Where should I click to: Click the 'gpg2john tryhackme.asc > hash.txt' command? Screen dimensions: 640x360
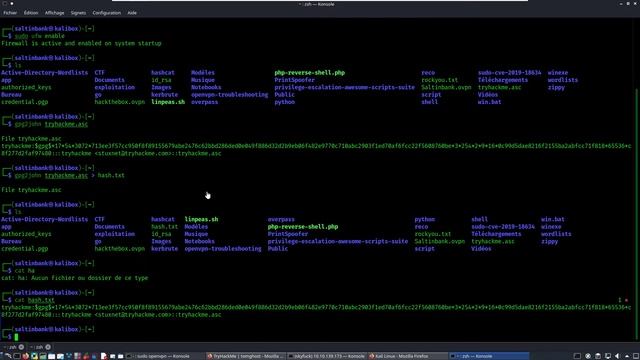[x=69, y=175]
